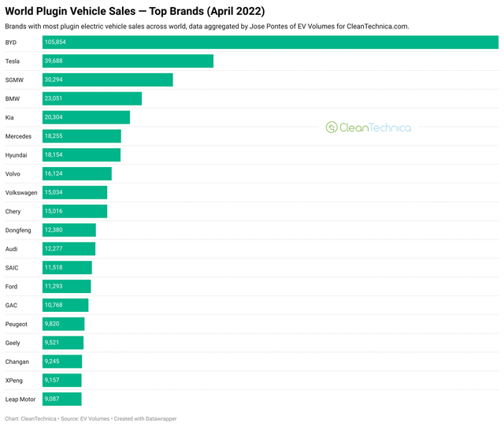Click the Peugeot bar showing 9,820
This screenshot has width=504, height=427.
63,324
